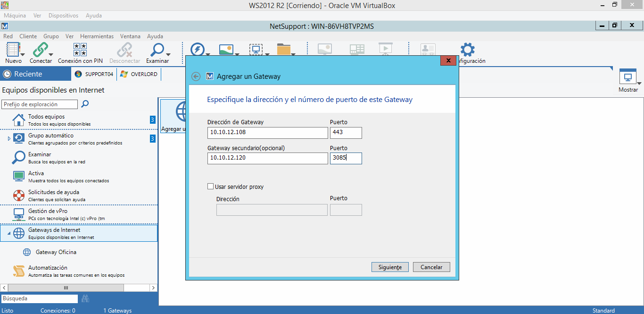Switch to the SUPPORT04 tab

click(x=94, y=74)
